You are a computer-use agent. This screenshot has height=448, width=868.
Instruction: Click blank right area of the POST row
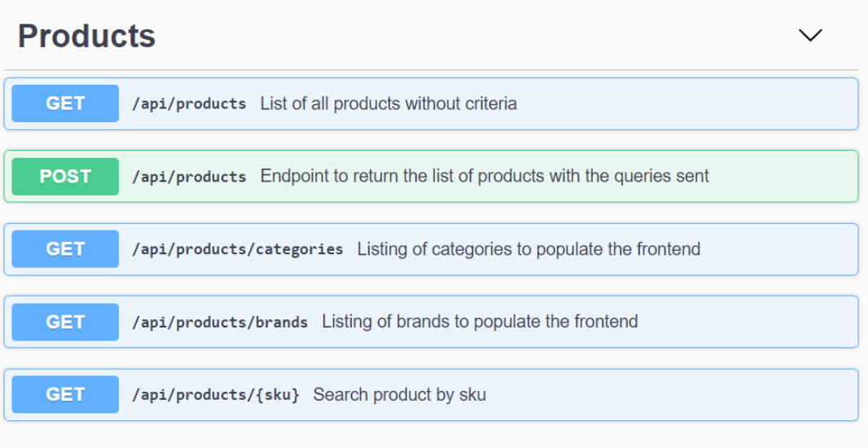click(782, 176)
